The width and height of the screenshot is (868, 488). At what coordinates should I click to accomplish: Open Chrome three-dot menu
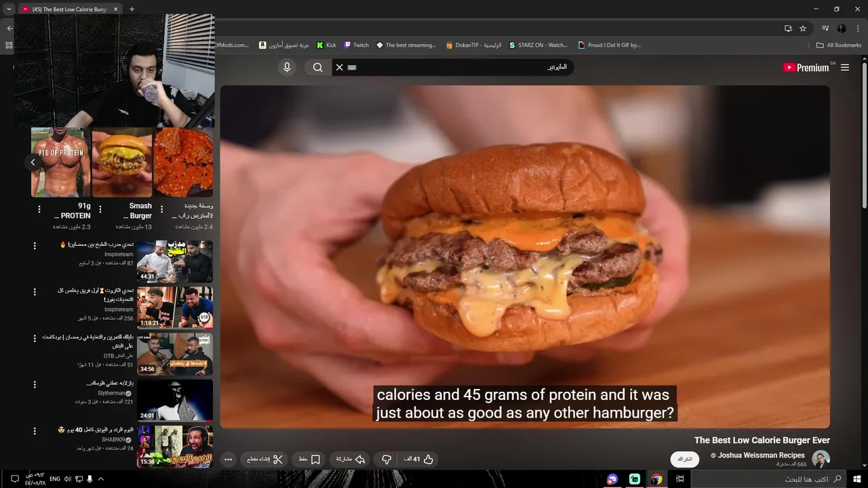(x=858, y=28)
